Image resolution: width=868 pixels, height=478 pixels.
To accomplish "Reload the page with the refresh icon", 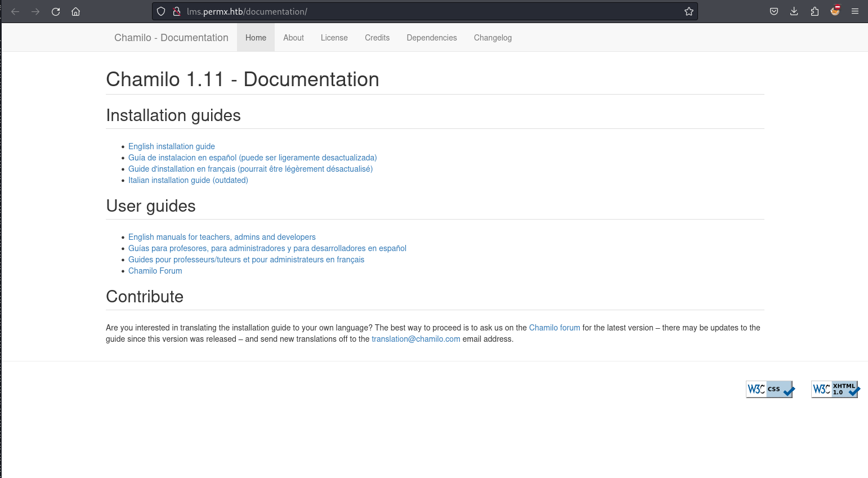I will tap(56, 11).
